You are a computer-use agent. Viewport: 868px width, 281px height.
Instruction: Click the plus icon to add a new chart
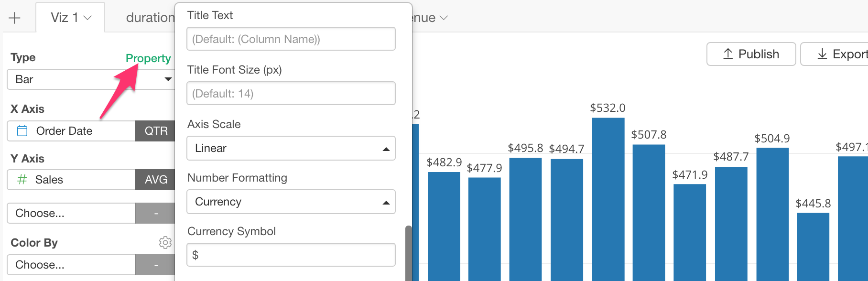14,18
